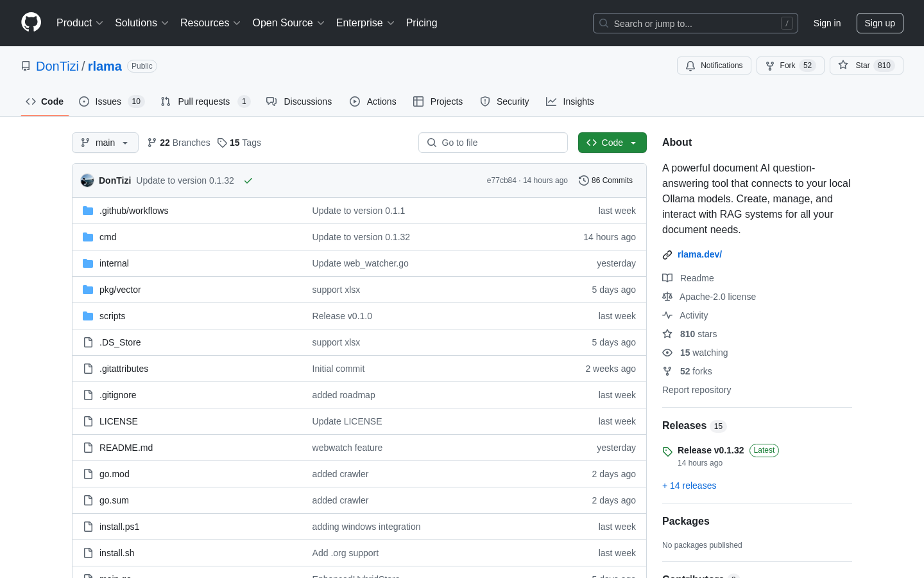Open the 'Update web_watcher.go' commit message
This screenshot has width=924, height=578.
pyautogui.click(x=360, y=263)
